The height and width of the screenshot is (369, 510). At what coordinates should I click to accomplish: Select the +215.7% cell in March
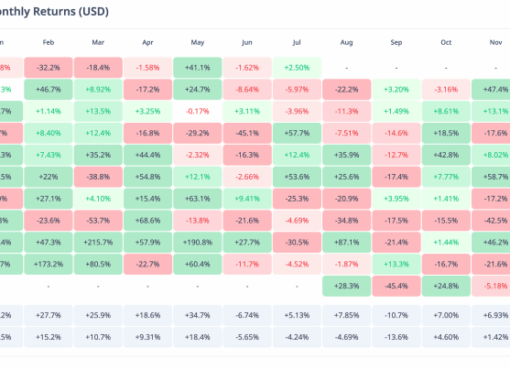(x=98, y=242)
